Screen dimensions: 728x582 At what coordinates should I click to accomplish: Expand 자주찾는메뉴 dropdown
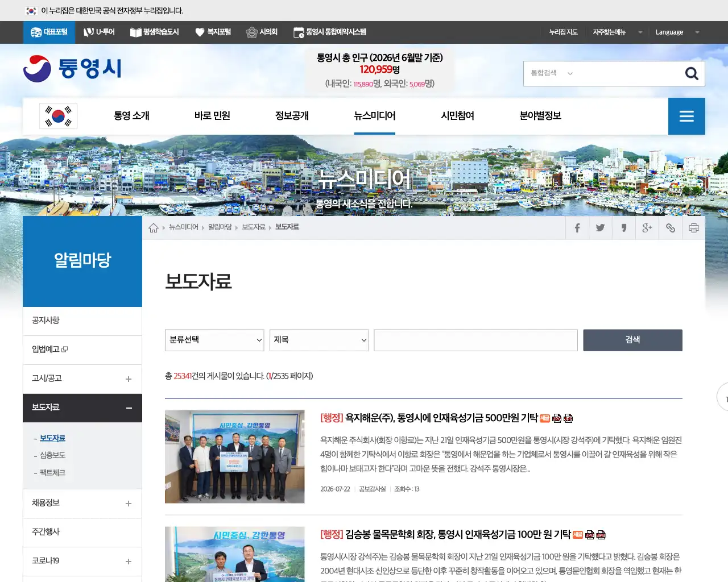617,32
